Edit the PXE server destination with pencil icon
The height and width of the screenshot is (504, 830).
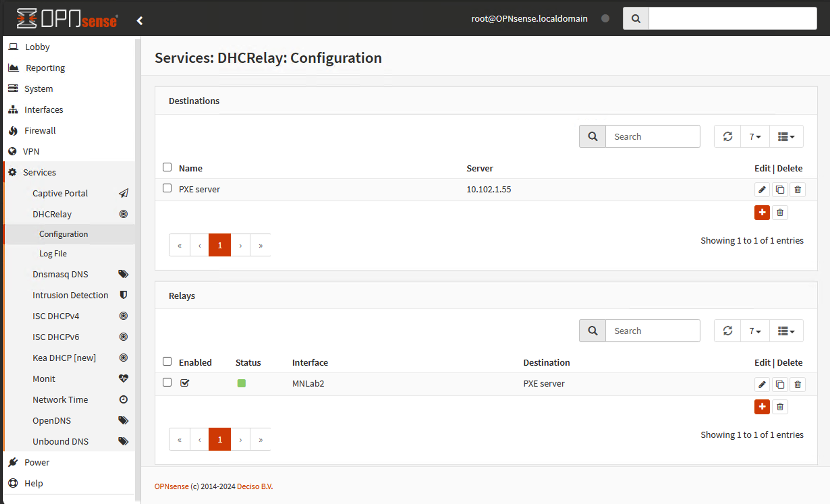(x=762, y=190)
